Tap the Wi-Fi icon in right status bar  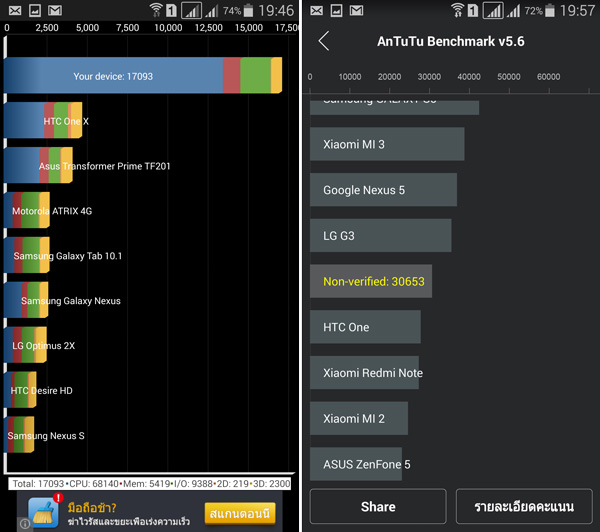457,10
